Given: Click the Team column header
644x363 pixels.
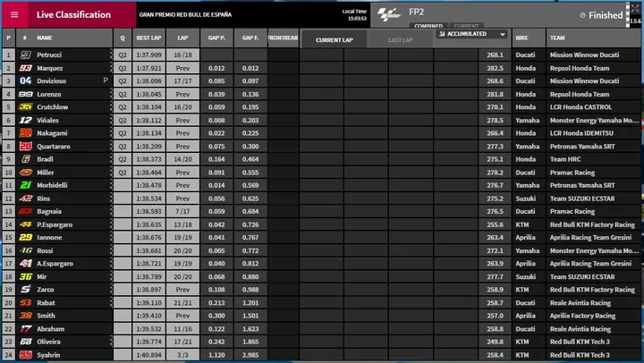Looking at the screenshot, I should pos(557,38).
